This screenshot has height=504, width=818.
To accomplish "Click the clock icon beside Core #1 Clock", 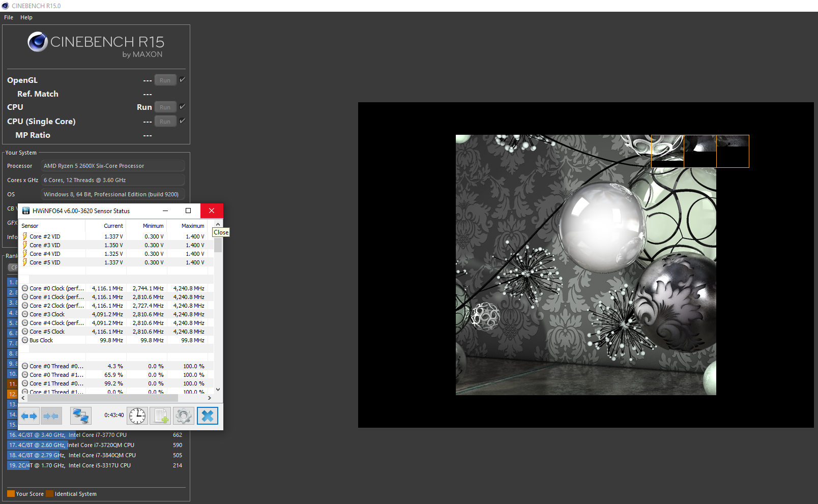I will tap(25, 297).
